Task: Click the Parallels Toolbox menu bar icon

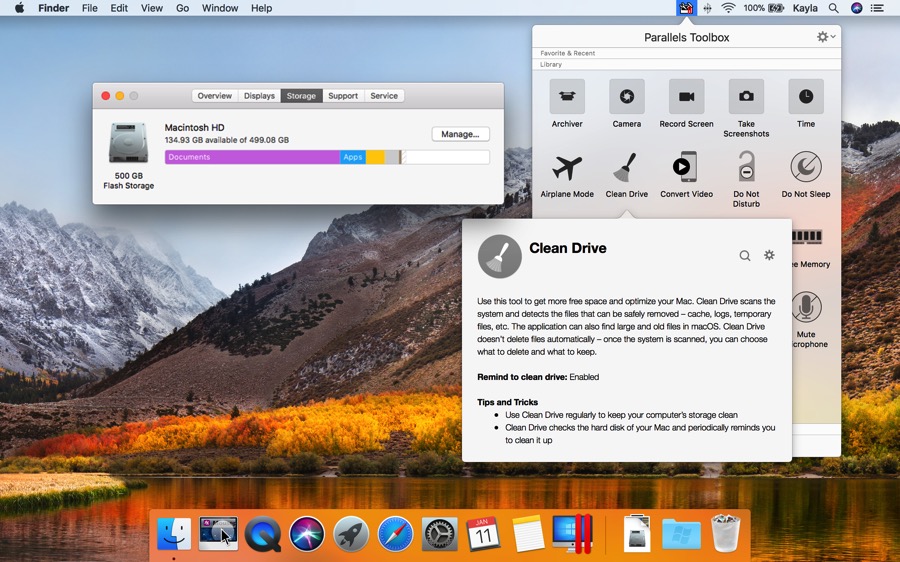Action: coord(686,8)
